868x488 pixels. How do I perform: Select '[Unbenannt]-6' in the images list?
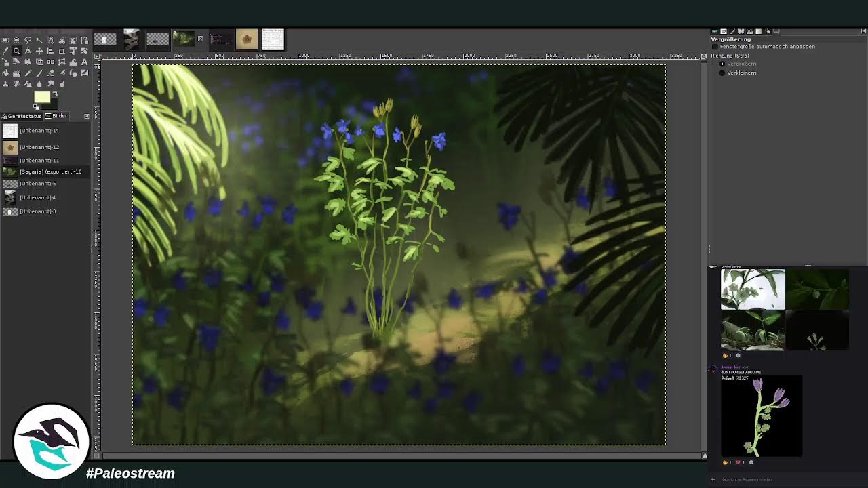(x=45, y=184)
